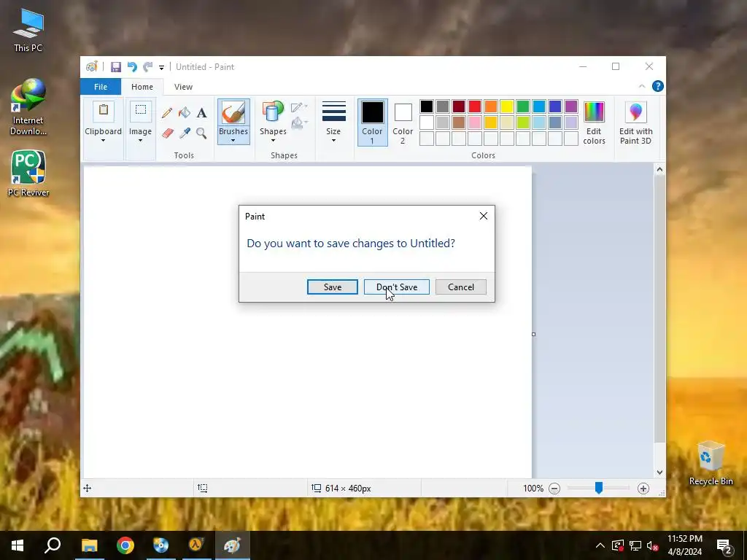This screenshot has width=747, height=560.
Task: Click the zoom slider thumb
Action: pos(598,488)
